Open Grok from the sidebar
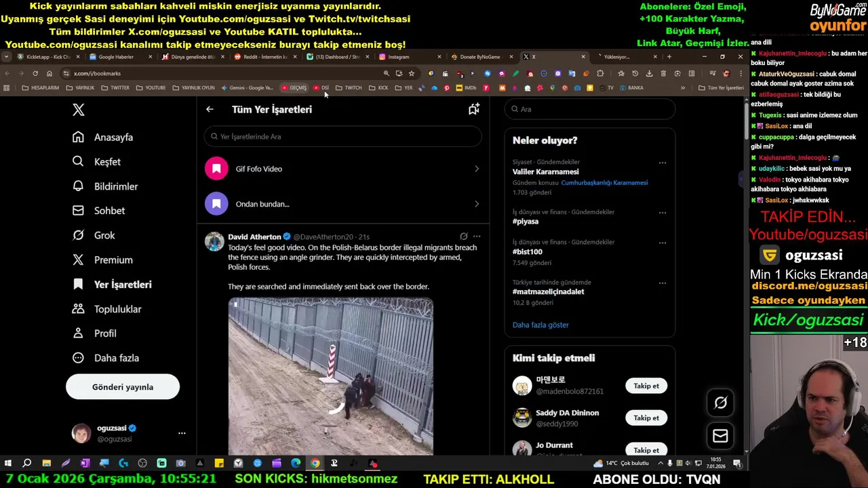868x488 pixels. click(x=94, y=235)
